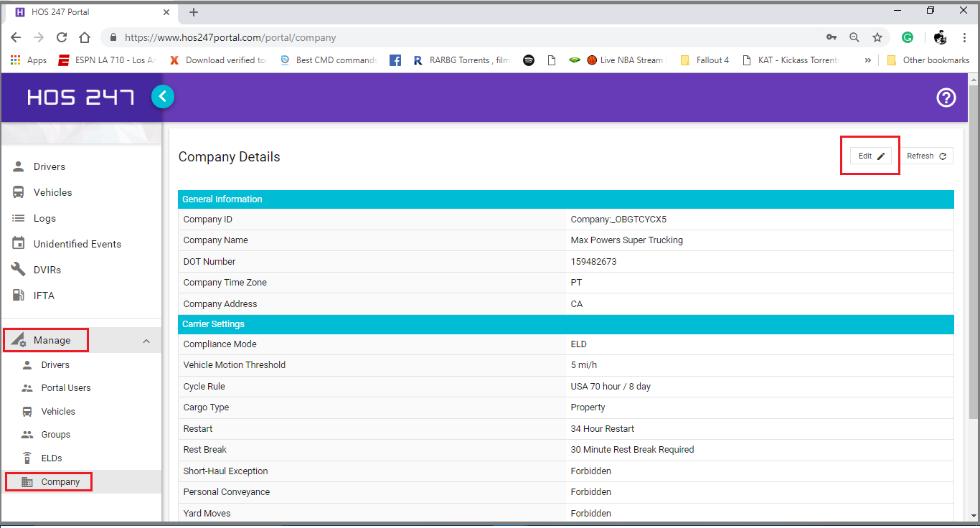Viewport: 980px width, 528px height.
Task: Reload the page via browser button
Action: coord(62,37)
